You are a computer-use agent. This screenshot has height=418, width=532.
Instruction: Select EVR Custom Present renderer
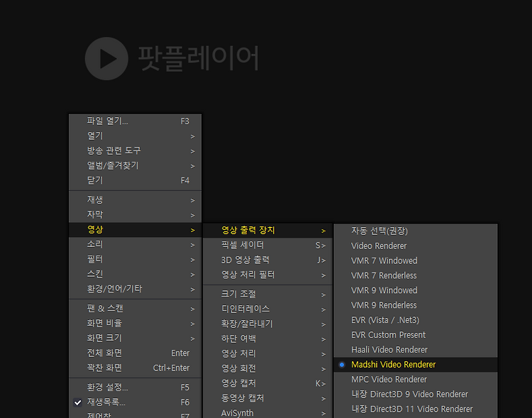pyautogui.click(x=416, y=335)
